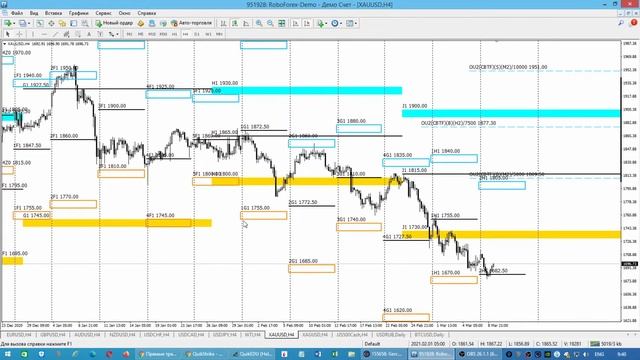Expand the Periods dropdown arrow
640x360 pixels.
[341, 23]
